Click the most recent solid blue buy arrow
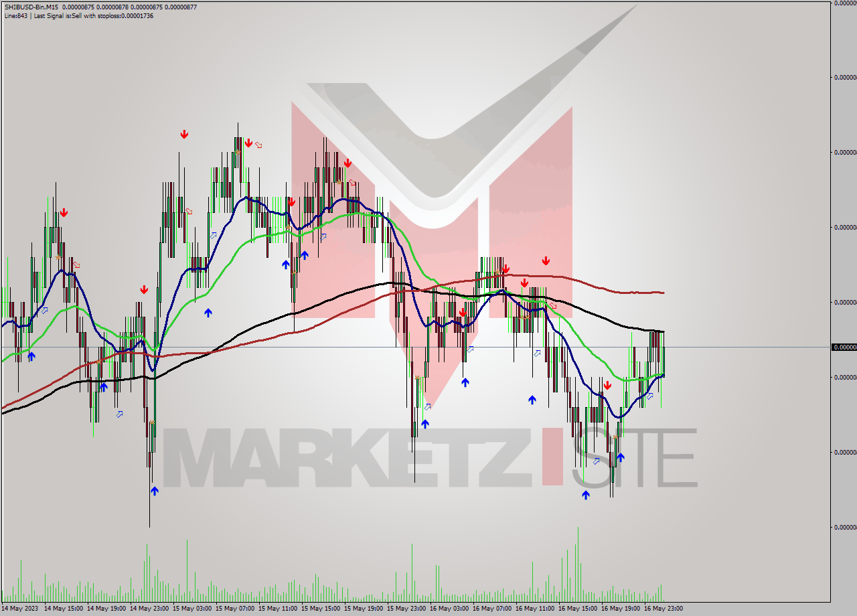Screen dimensions: 857x616 [x=621, y=457]
